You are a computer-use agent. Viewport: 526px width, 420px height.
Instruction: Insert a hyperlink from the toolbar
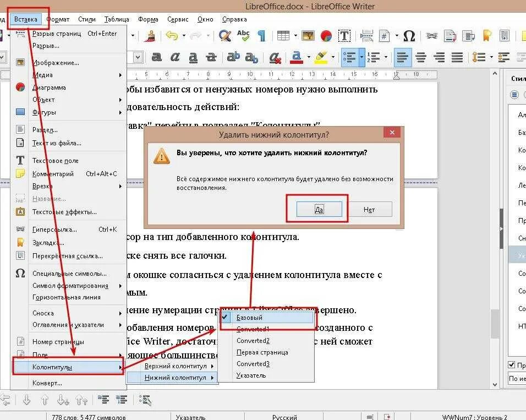pos(432,36)
